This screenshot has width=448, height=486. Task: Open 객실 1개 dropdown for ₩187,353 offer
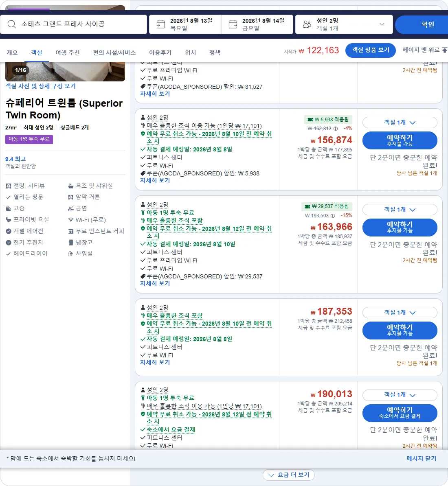(400, 313)
